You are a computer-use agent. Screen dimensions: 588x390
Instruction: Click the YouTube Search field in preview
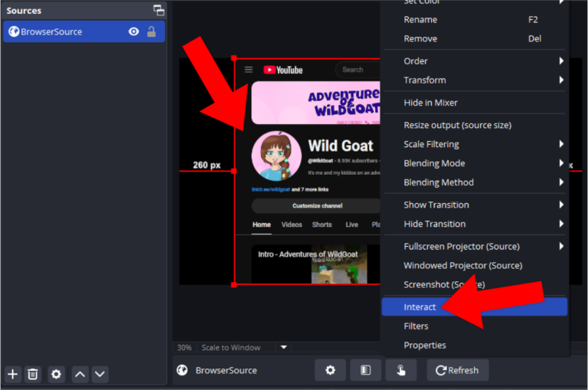(x=358, y=70)
